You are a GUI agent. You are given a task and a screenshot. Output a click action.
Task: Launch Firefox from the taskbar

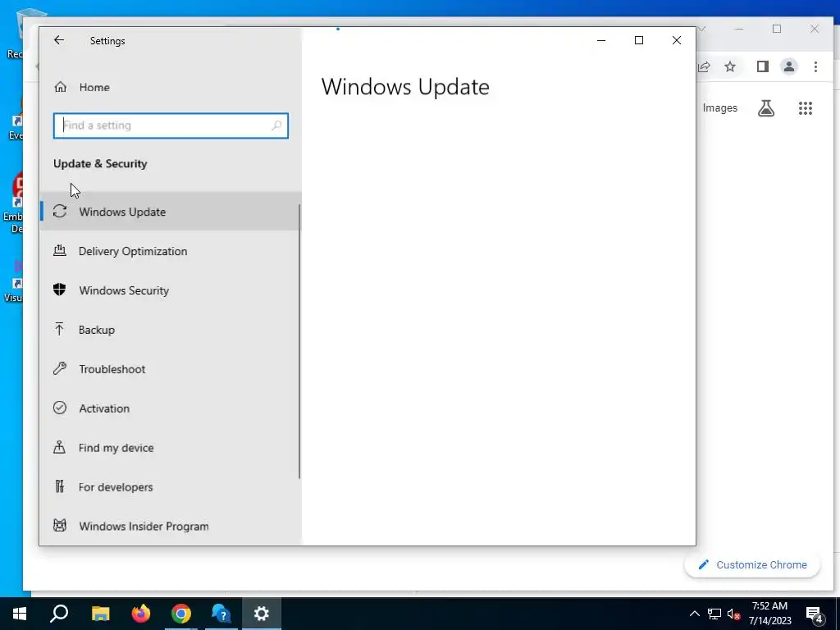[x=141, y=614]
